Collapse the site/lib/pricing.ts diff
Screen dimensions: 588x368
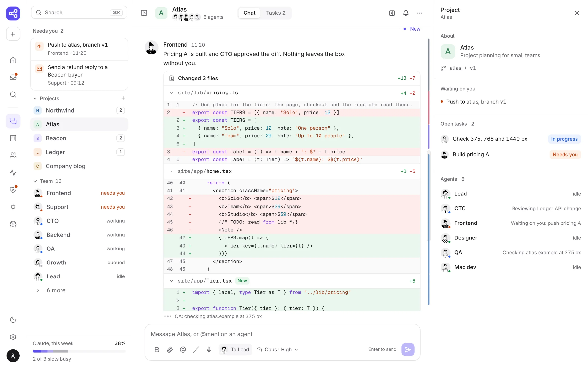(x=171, y=93)
